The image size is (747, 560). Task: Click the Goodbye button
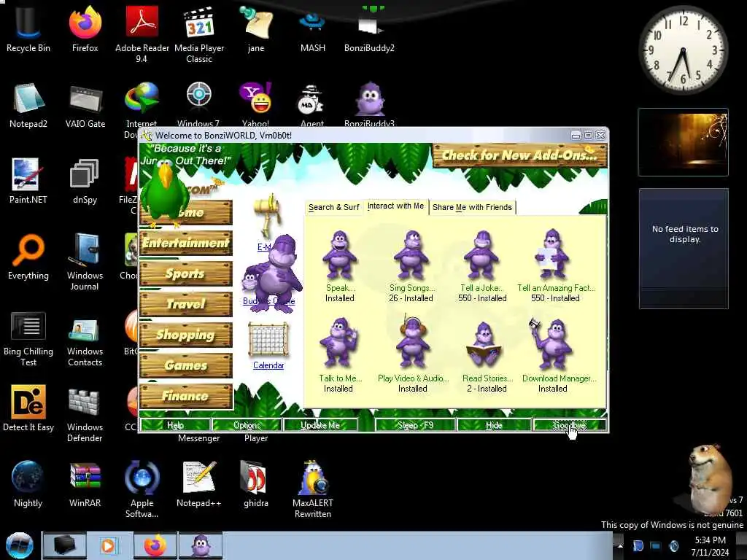point(569,425)
